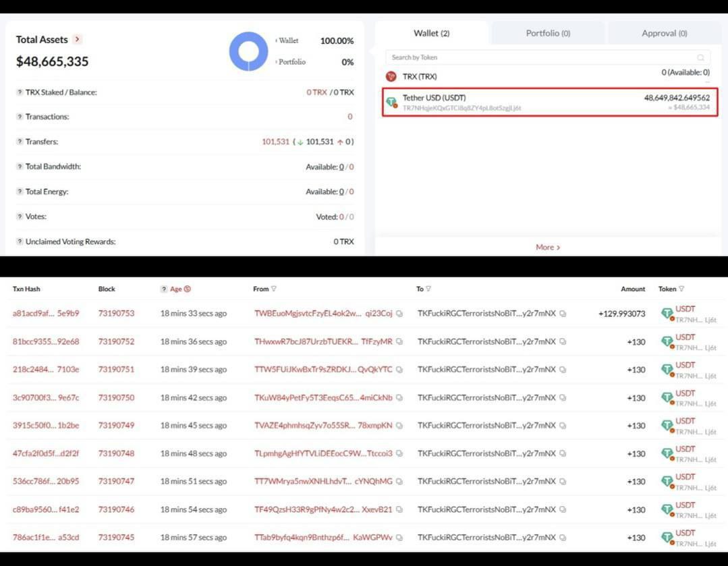This screenshot has height=566, width=728.
Task: Click the TRX (TRX) wallet row name
Action: click(x=420, y=77)
